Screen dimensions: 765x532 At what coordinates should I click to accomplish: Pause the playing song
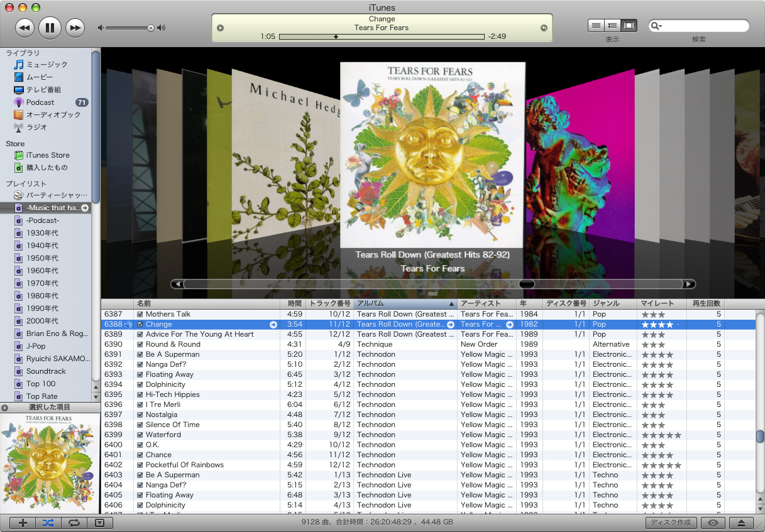(x=50, y=27)
